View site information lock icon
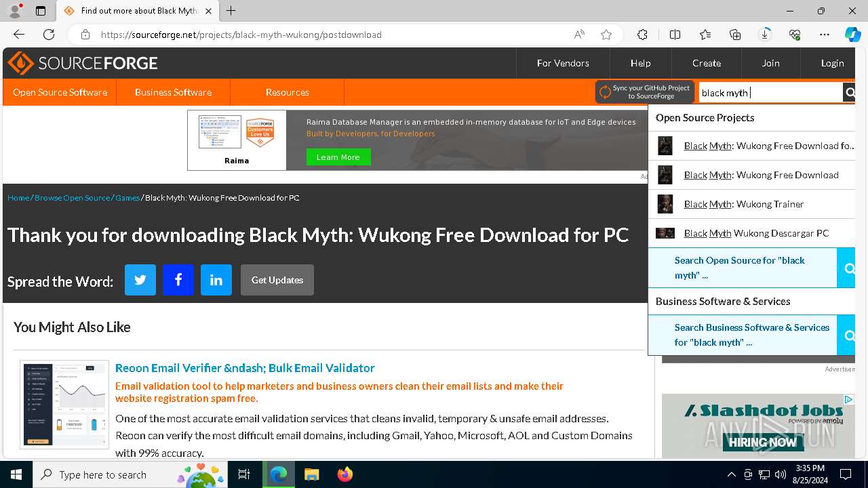Image resolution: width=868 pixels, height=488 pixels. click(x=85, y=35)
